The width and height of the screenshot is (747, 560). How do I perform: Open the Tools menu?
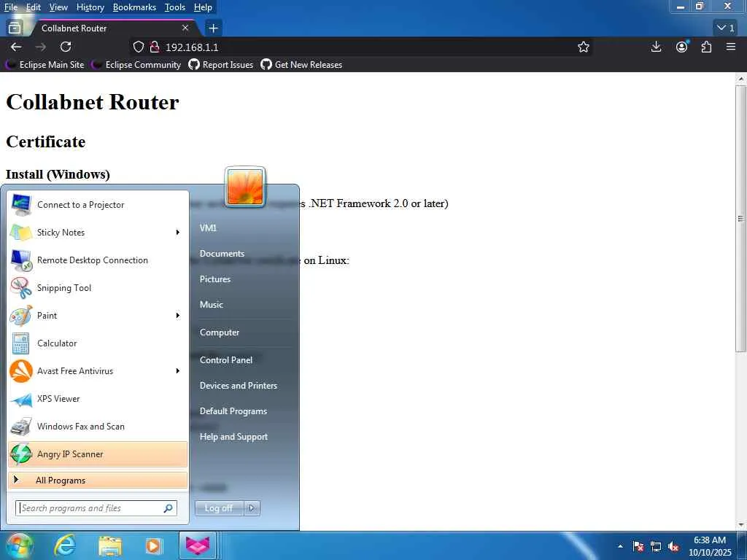[175, 7]
